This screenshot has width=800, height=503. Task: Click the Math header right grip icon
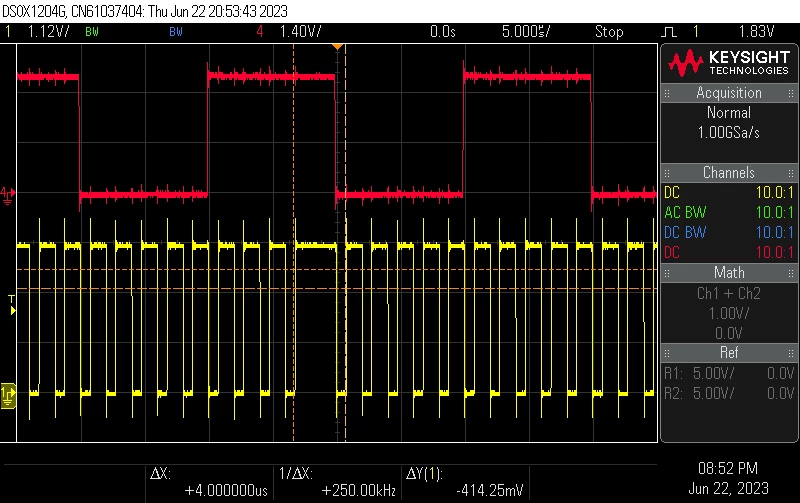[x=791, y=273]
